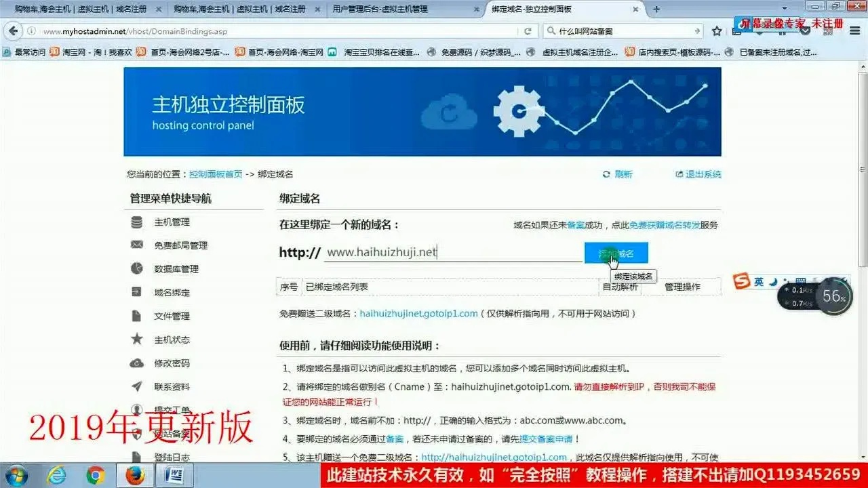This screenshot has width=868, height=488.
Task: Toggle the 英 language mode in Sogou bar
Action: click(759, 281)
